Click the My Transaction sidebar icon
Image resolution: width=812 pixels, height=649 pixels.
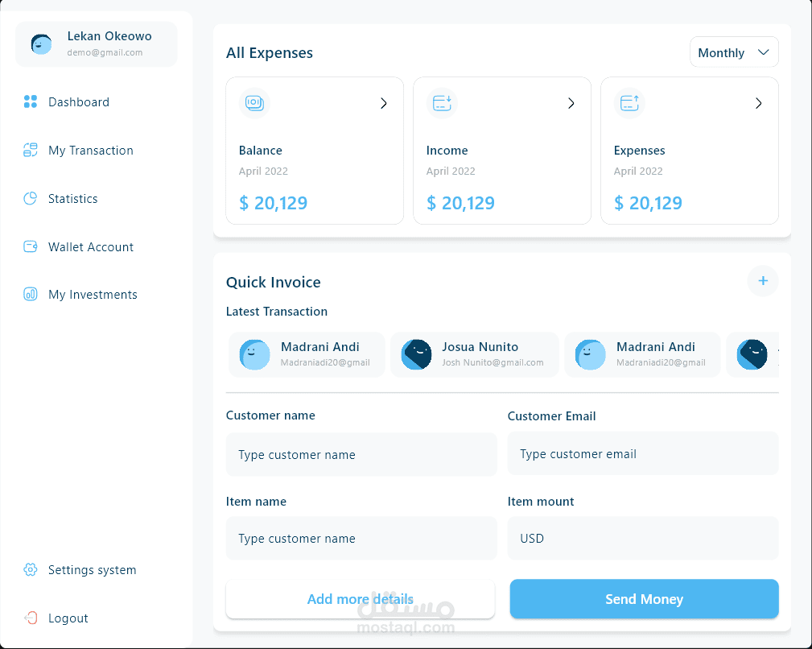pyautogui.click(x=31, y=150)
